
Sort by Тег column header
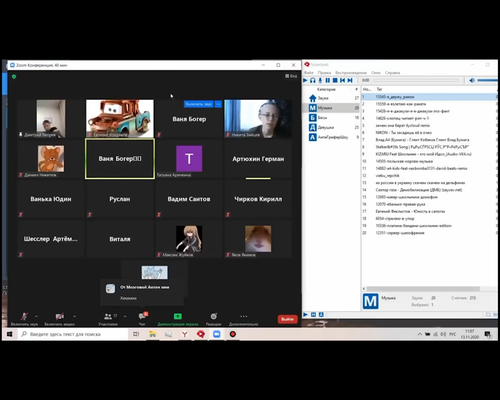pos(379,89)
